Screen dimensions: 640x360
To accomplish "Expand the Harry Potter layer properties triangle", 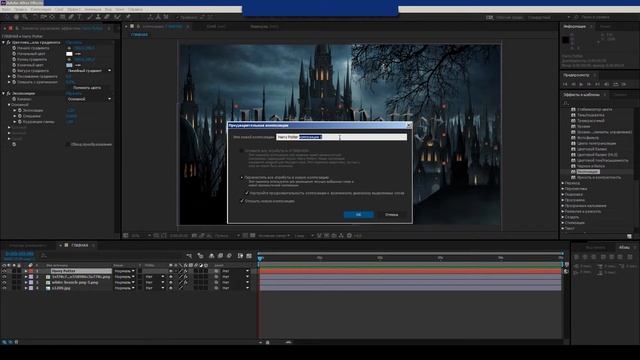I will 26,271.
